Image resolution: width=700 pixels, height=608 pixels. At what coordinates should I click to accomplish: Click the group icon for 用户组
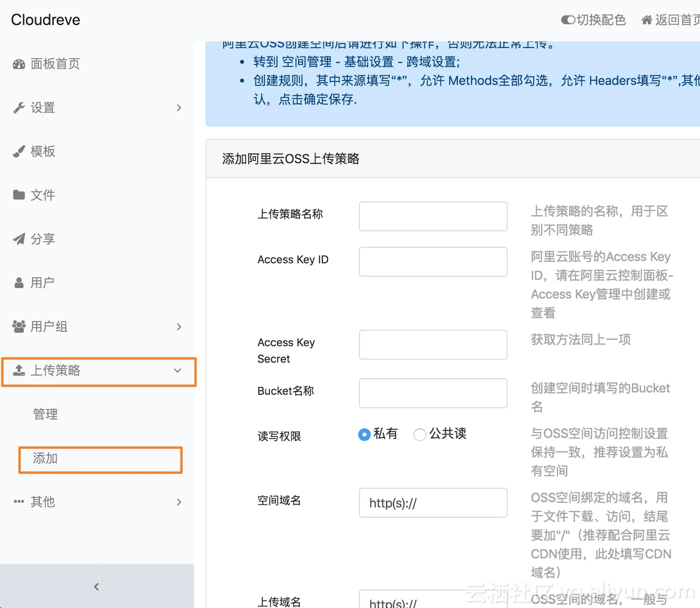pos(19,326)
